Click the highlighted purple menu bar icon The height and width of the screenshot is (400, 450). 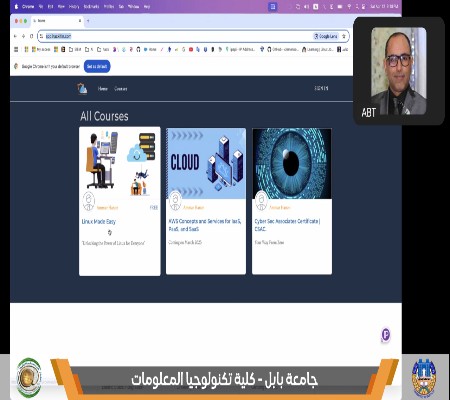[x=273, y=7]
